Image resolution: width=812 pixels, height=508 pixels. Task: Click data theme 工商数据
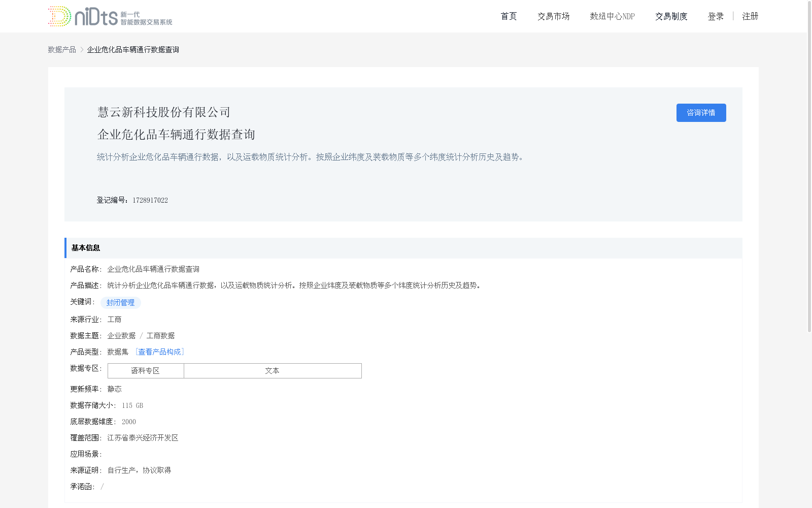coord(160,336)
